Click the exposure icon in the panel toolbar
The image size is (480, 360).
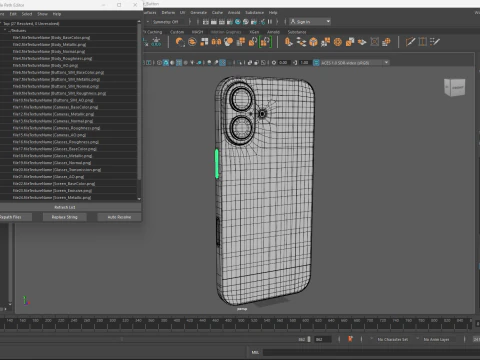(274, 63)
